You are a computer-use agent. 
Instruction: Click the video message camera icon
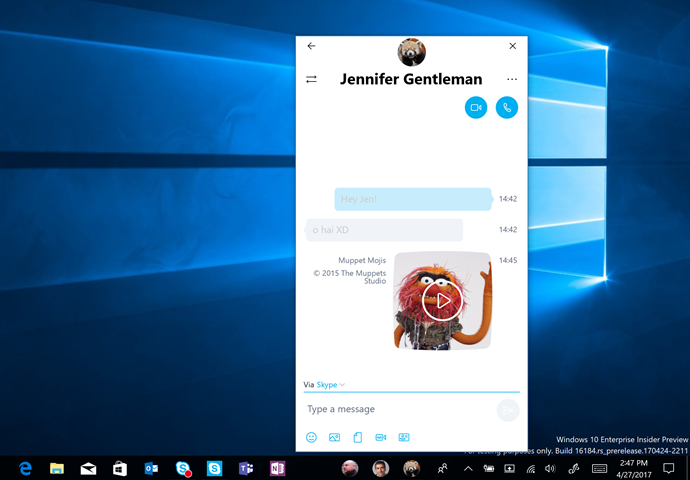(381, 437)
